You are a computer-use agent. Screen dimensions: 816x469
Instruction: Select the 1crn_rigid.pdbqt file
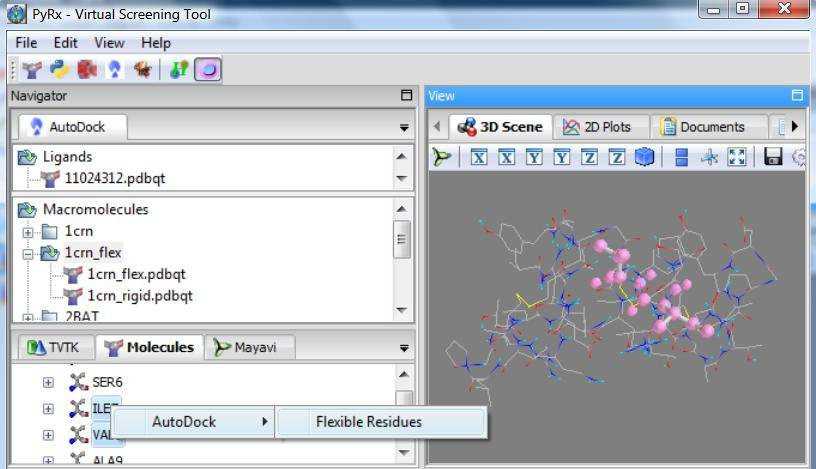click(139, 296)
